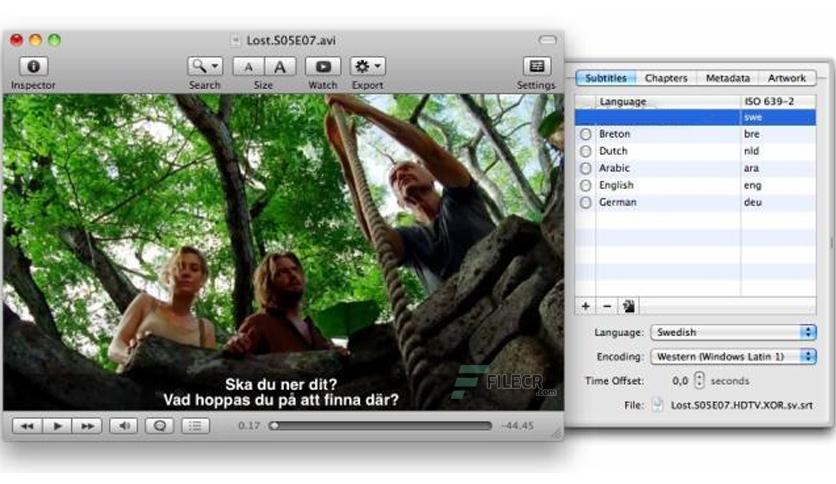Sort by the Language column header
836x484 pixels.
pos(668,101)
